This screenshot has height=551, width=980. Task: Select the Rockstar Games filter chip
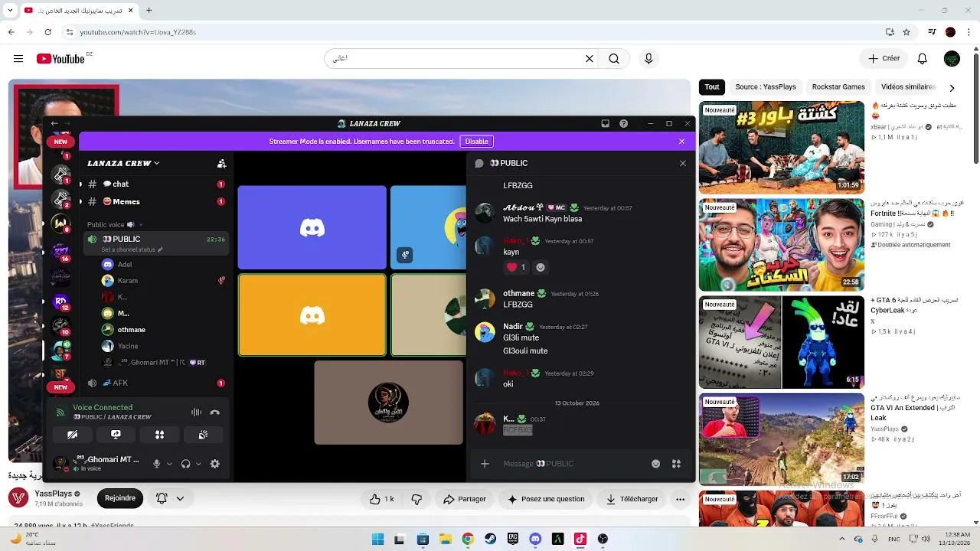(838, 87)
